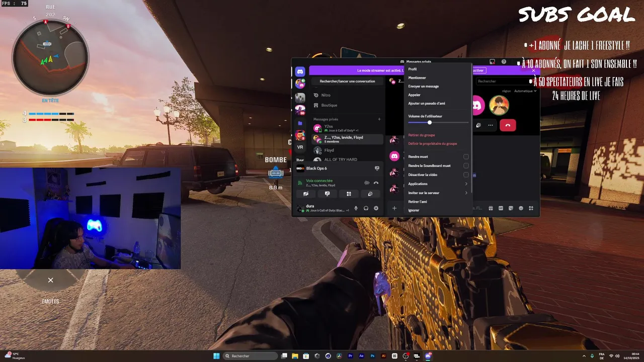Open soundboard button in voice panel
The width and height of the screenshot is (644, 362).
tap(370, 194)
